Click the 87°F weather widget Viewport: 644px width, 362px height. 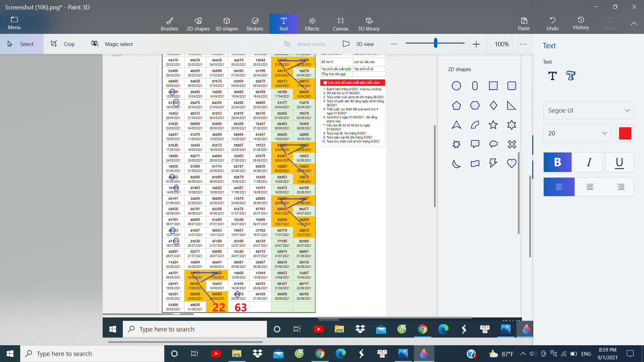click(x=501, y=354)
